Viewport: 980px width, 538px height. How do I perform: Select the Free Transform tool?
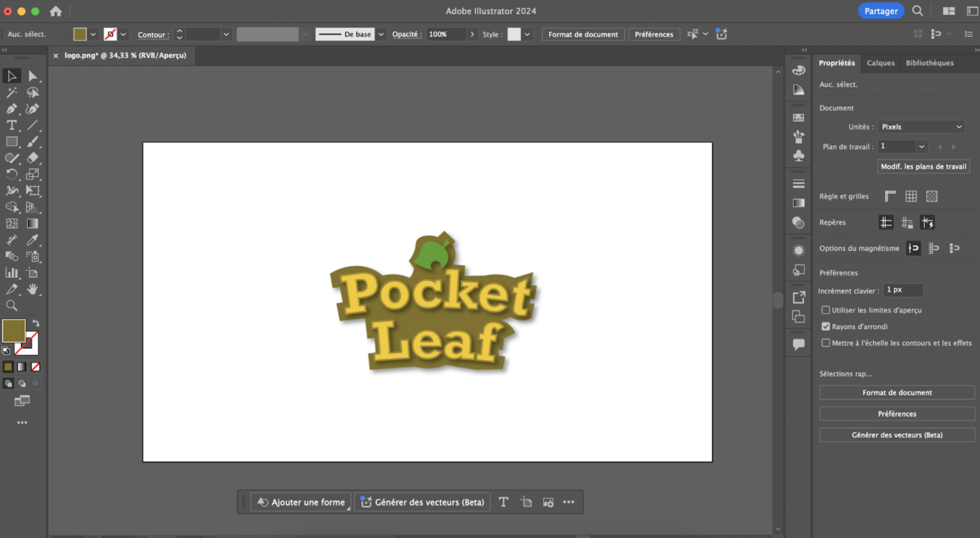tap(32, 191)
